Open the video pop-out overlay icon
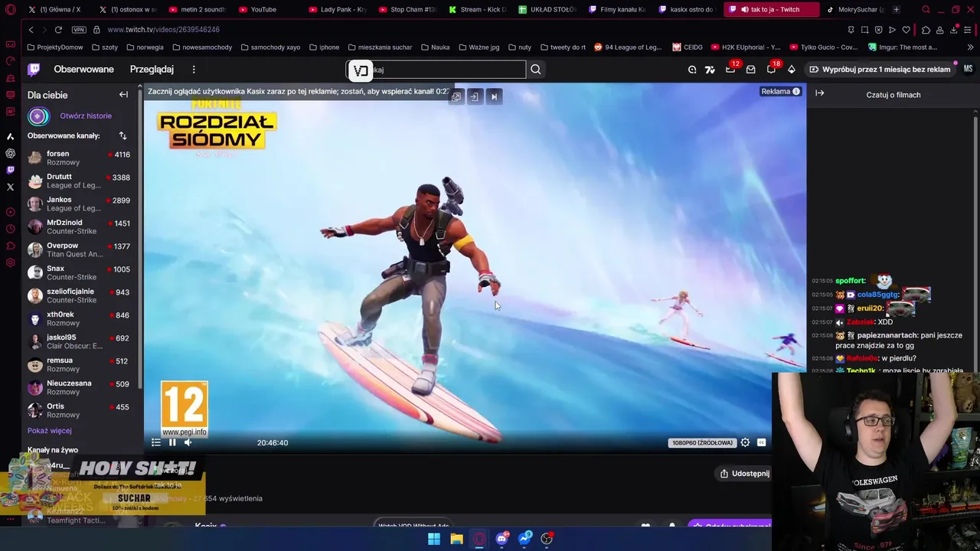 (x=456, y=96)
